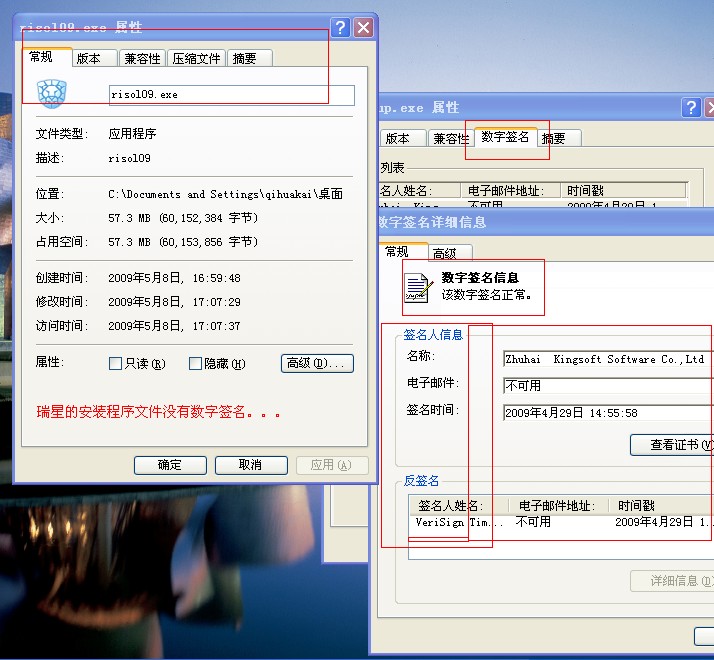Click the Rising lion icon beside risol09.exe

coord(51,94)
